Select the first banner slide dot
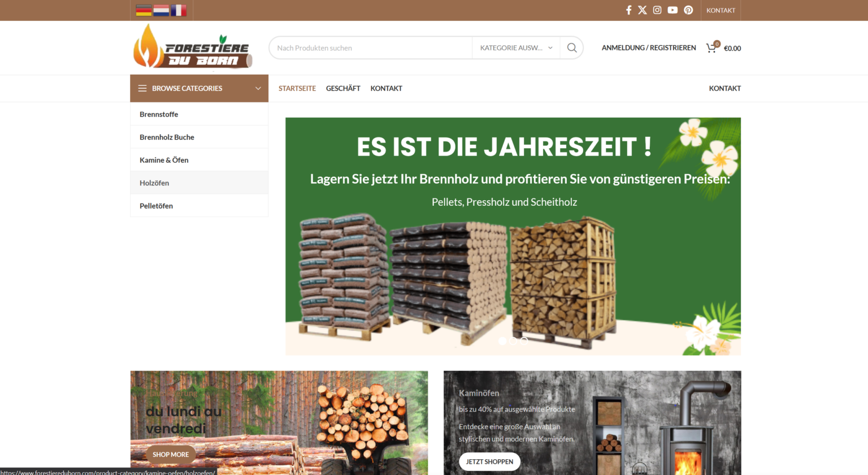The image size is (868, 475). (502, 341)
